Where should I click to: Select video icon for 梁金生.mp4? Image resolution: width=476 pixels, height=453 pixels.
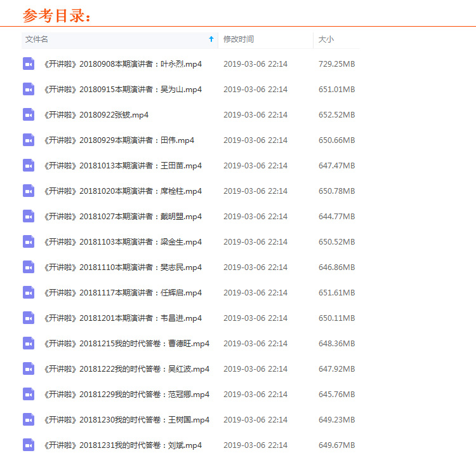point(29,241)
